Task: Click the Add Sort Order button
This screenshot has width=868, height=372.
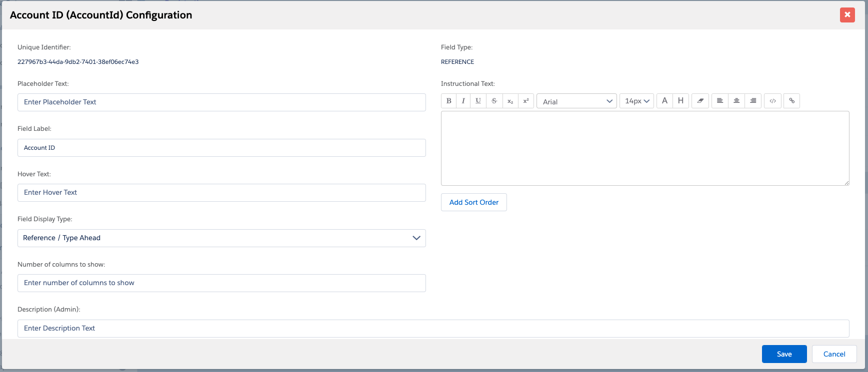Action: (473, 202)
